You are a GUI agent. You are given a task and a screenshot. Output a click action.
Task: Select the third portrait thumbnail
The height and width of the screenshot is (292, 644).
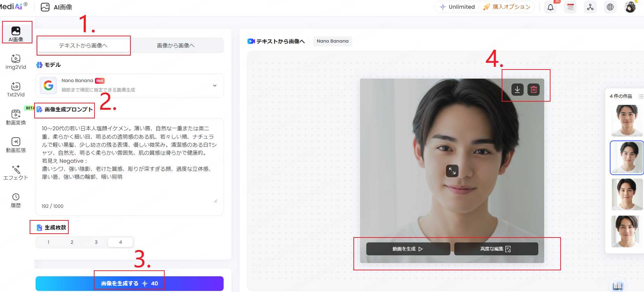coord(627,194)
